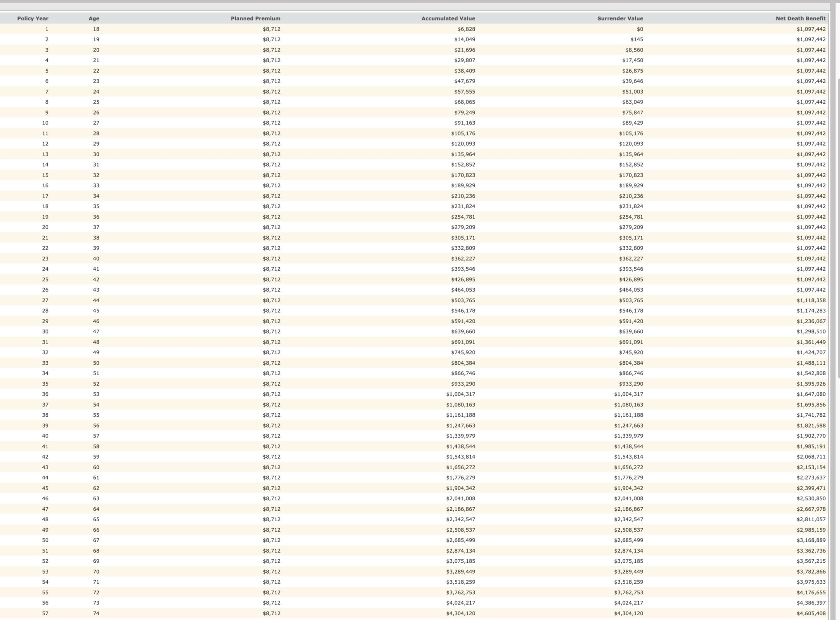
Task: Click net death benefit $2,153,154
Action: 811,467
